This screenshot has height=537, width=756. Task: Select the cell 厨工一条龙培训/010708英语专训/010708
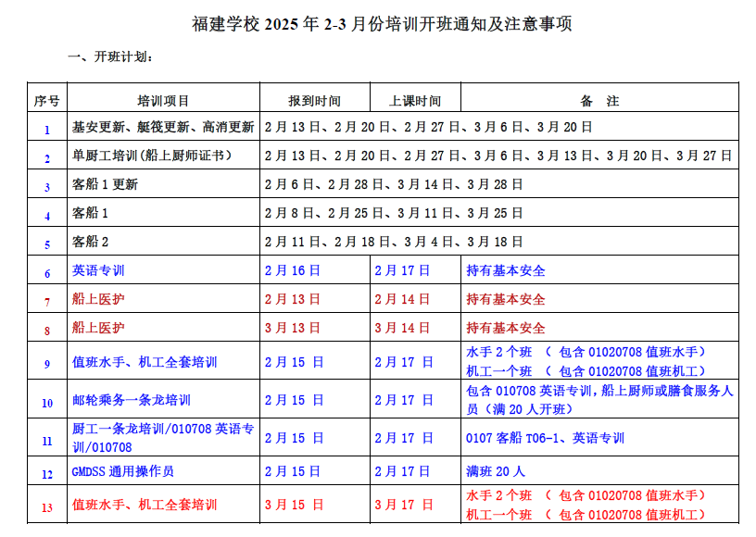tap(163, 437)
